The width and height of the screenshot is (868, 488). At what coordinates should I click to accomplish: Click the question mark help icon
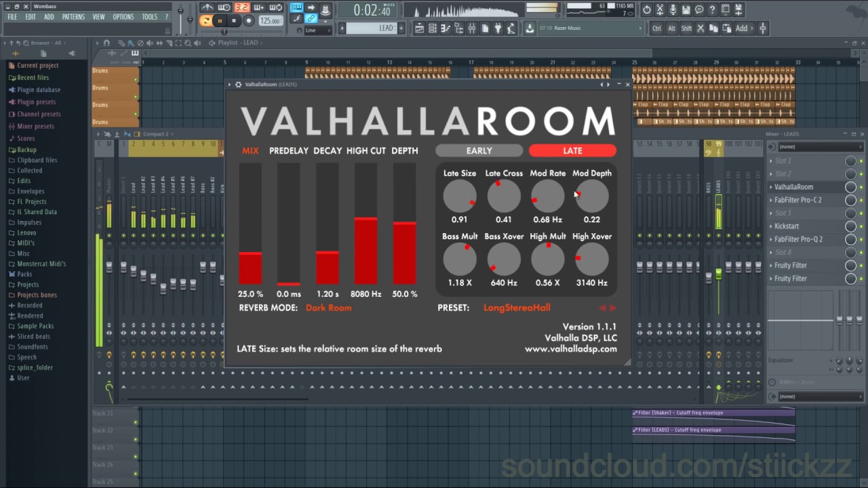712,9
